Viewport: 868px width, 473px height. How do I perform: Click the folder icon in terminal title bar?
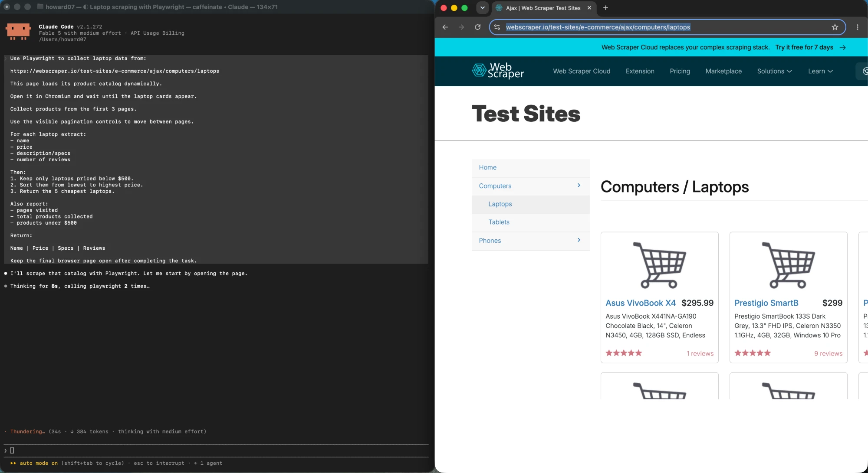point(40,7)
